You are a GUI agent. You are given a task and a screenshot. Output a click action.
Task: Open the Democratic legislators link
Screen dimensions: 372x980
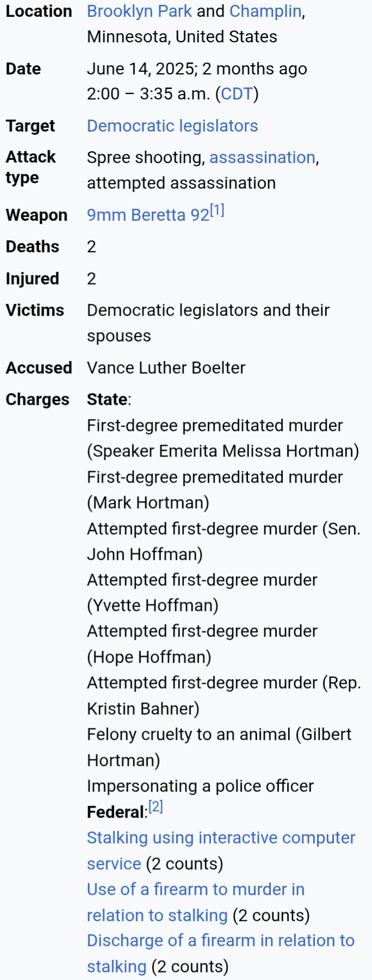(172, 126)
